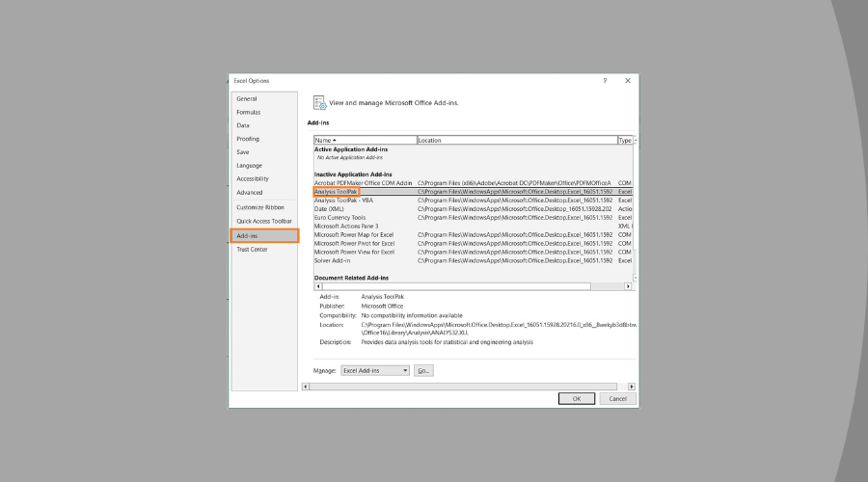Select Microsoft Power Map for Excel
Viewport: 868px width, 482px height.
pos(473,234)
